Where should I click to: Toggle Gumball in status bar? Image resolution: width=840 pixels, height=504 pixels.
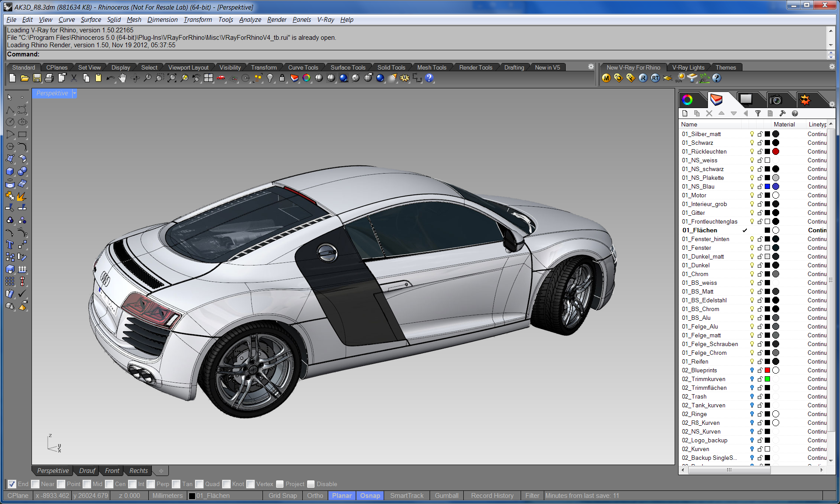pos(447,496)
